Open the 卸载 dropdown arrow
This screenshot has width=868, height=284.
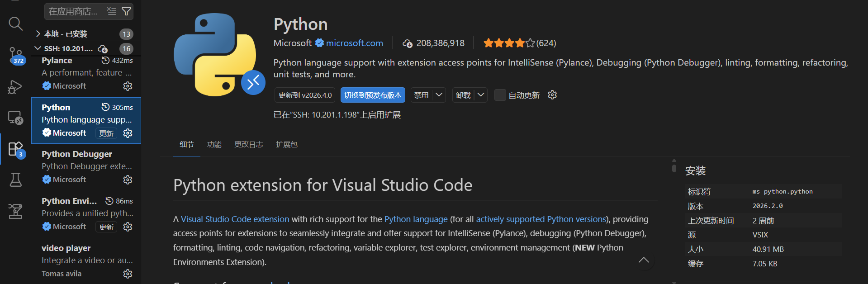click(481, 95)
